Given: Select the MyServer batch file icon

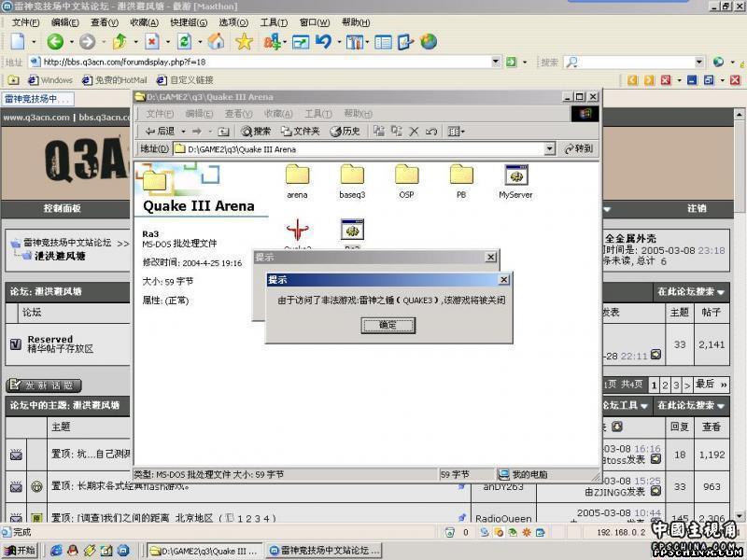Looking at the screenshot, I should [516, 182].
